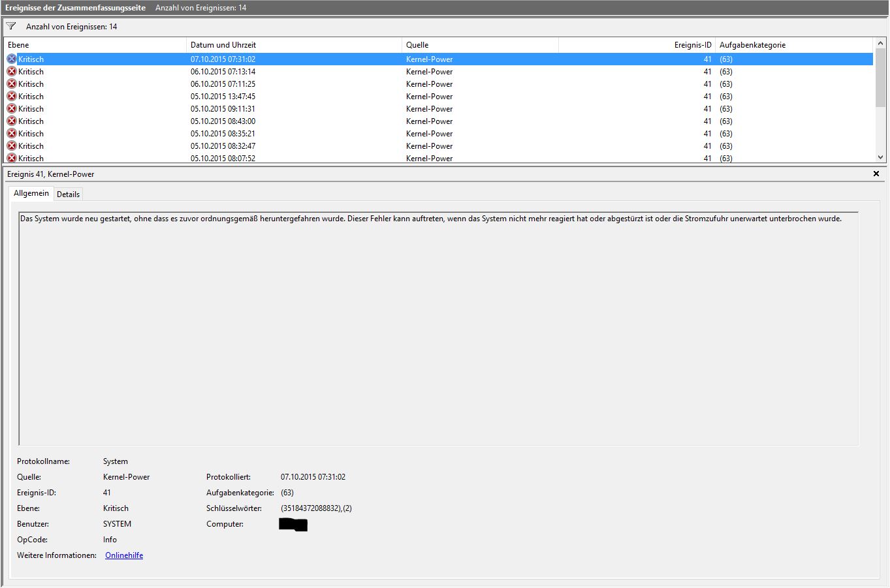The image size is (890, 588).
Task: Click the Protokollname value System
Action: (x=116, y=461)
